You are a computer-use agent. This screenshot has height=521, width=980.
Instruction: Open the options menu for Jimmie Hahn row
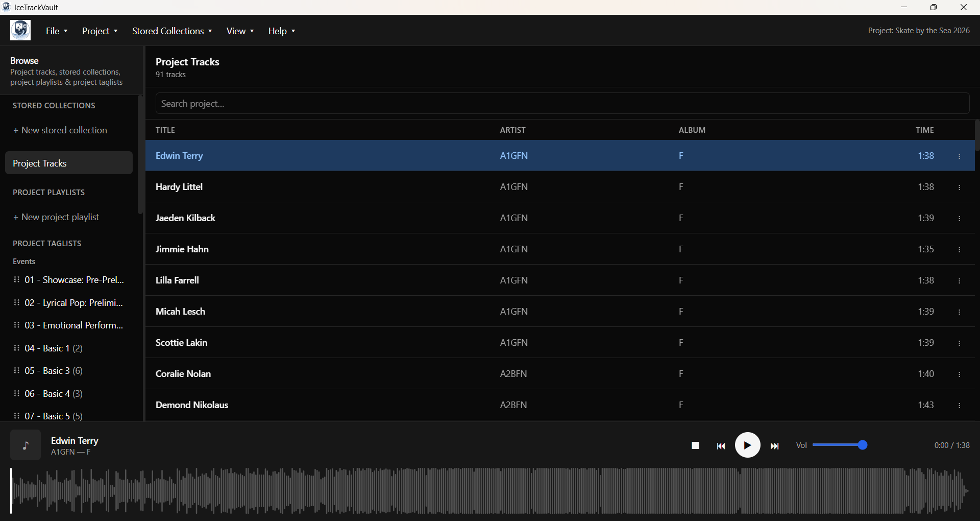[x=960, y=250]
